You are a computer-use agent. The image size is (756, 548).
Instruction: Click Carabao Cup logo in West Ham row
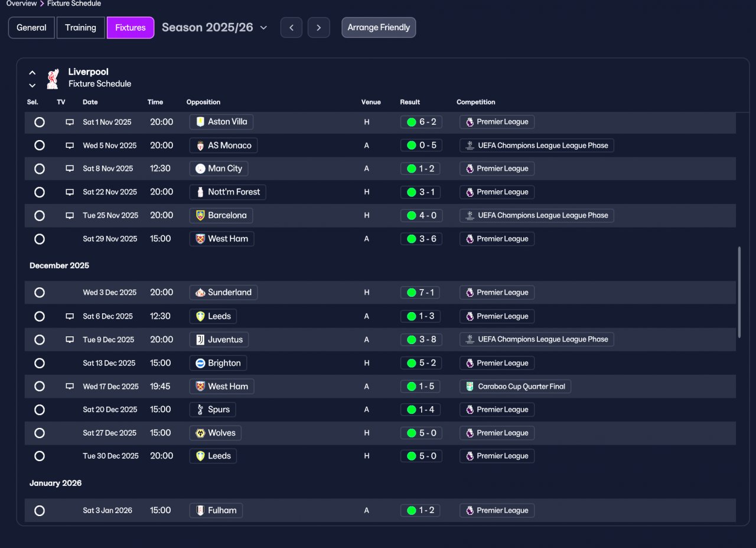tap(470, 386)
